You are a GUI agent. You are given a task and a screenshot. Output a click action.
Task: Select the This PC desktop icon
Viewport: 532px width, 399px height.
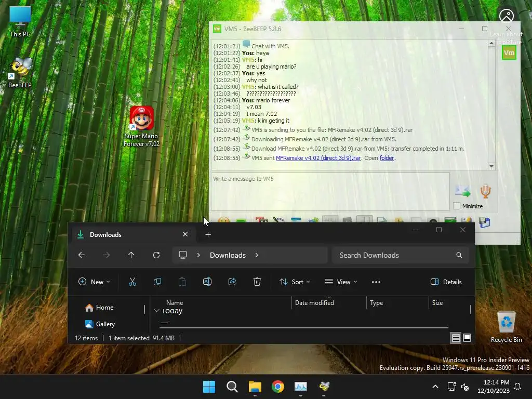point(20,21)
